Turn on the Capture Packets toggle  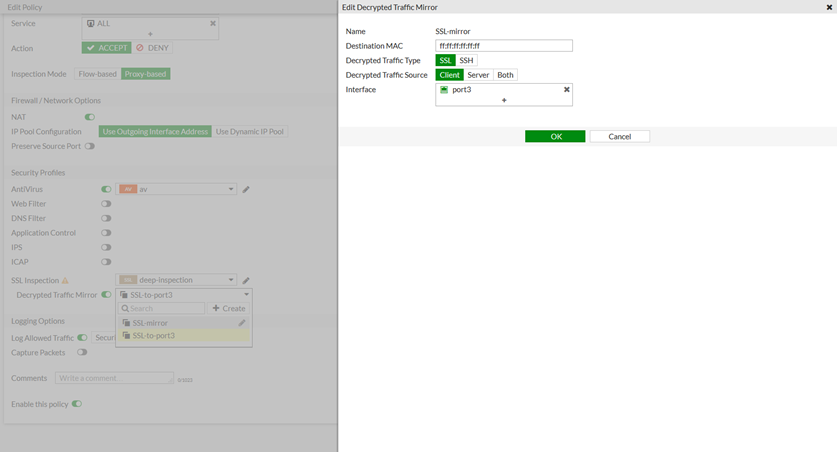[x=82, y=352]
